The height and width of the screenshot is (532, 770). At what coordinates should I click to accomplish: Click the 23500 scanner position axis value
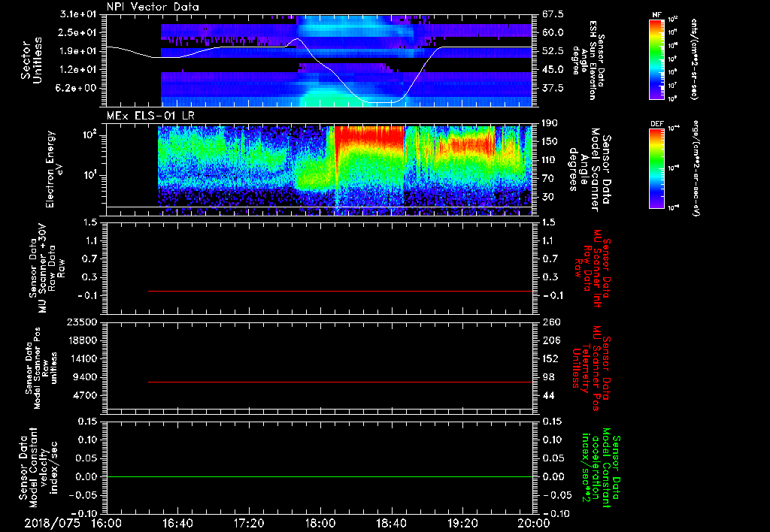point(82,322)
